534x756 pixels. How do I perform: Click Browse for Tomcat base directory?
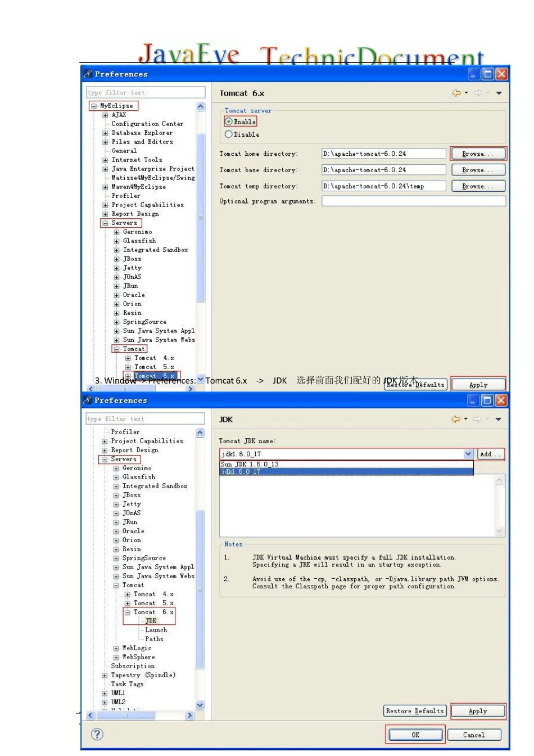tap(478, 170)
